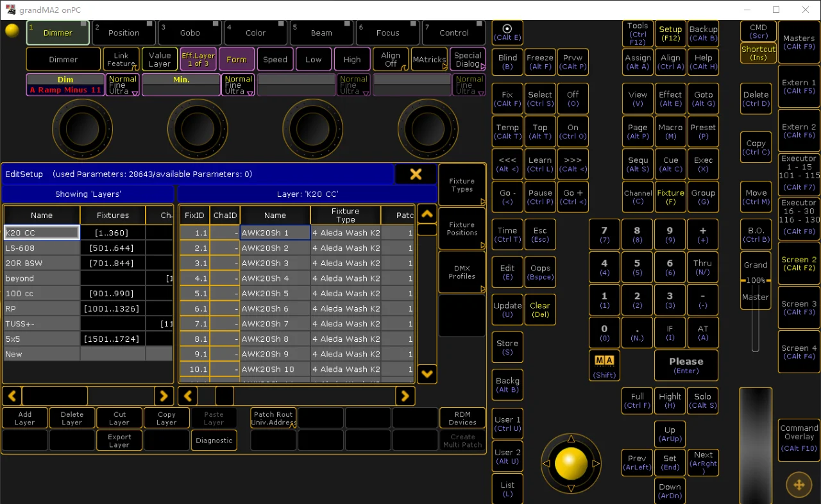Click the MA Shift key
The height and width of the screenshot is (504, 821).
tap(604, 365)
